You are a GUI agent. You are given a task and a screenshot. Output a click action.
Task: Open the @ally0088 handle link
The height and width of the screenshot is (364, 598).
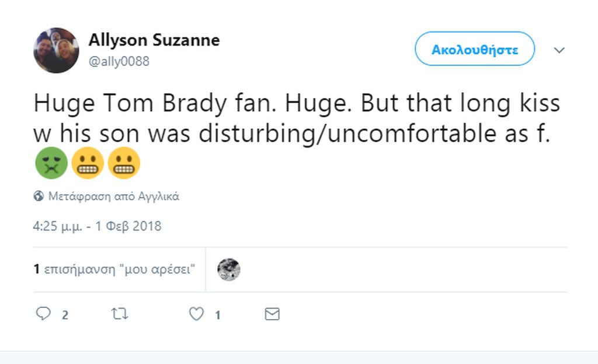pyautogui.click(x=119, y=61)
